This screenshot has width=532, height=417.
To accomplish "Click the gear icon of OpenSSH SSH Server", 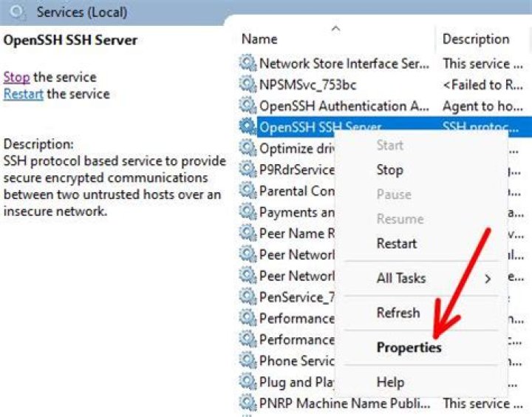I will click(x=248, y=127).
